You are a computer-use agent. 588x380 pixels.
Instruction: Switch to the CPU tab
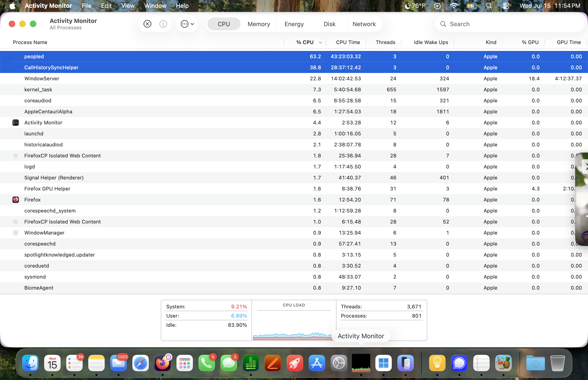click(224, 24)
